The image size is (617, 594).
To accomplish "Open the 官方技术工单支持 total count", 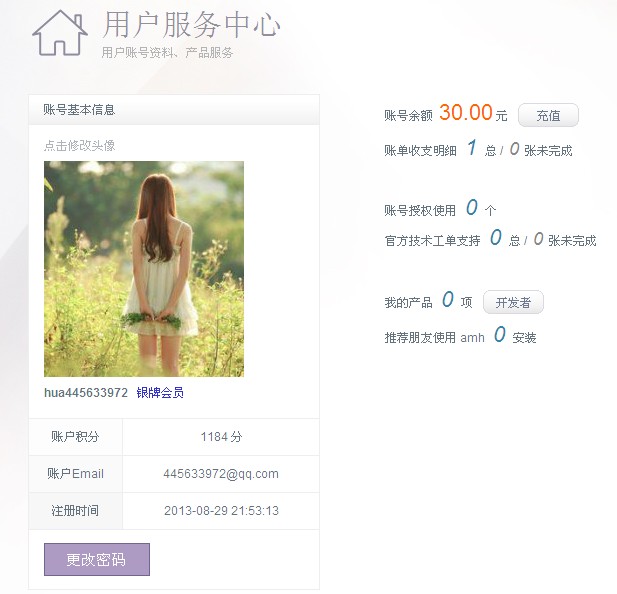I will [495, 239].
